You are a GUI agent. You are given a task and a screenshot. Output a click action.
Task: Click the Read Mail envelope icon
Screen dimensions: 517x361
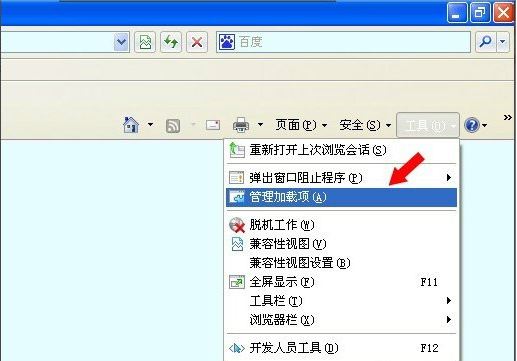(x=213, y=125)
